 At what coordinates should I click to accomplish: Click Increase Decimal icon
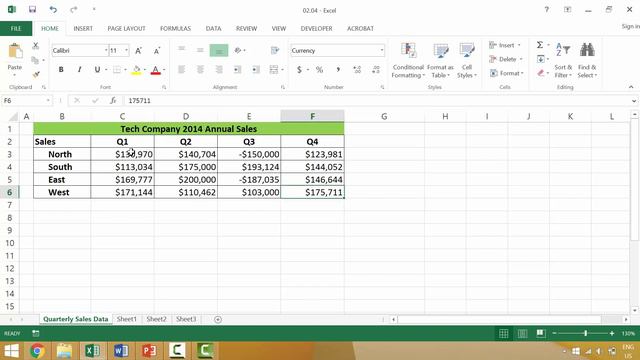point(357,70)
